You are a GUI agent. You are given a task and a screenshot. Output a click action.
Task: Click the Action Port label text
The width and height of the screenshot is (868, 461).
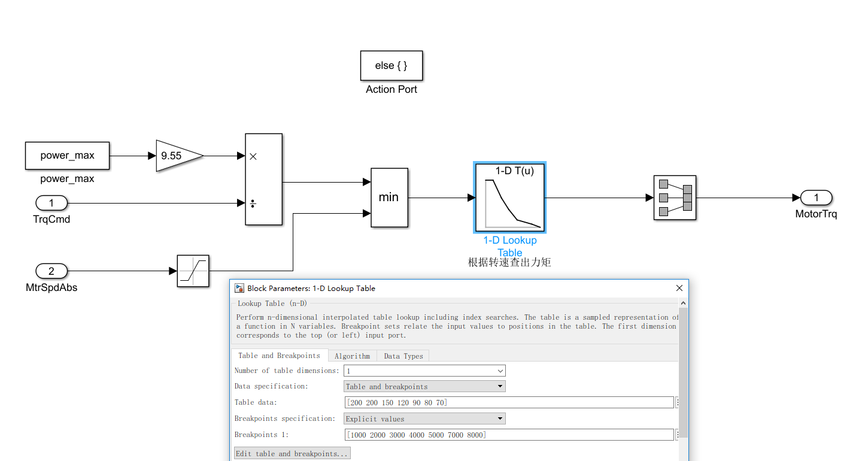[391, 89]
